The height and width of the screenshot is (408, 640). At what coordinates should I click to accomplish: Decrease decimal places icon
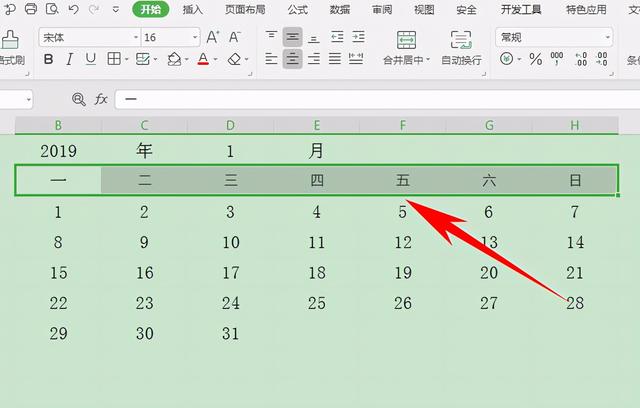click(x=602, y=59)
